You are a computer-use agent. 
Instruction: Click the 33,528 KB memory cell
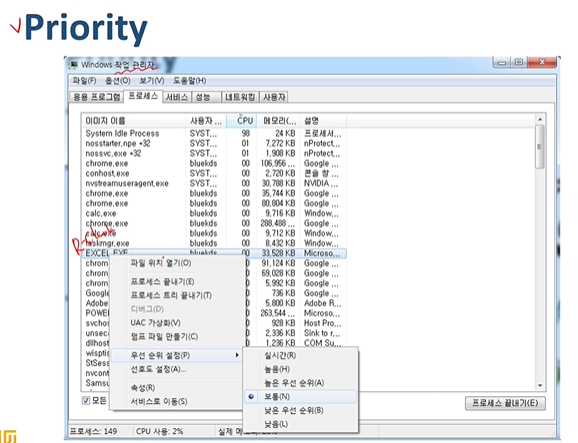pyautogui.click(x=278, y=253)
